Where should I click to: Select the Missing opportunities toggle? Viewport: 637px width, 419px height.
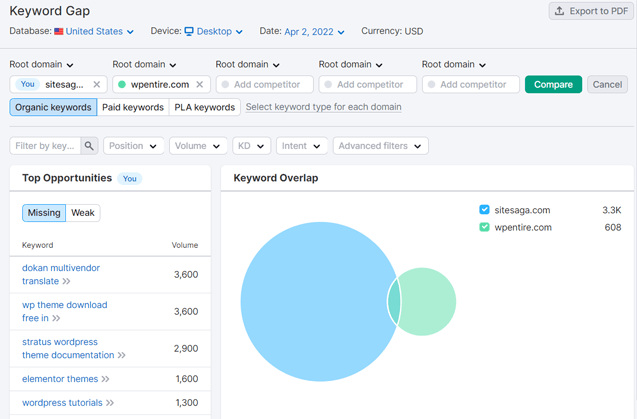(x=44, y=213)
